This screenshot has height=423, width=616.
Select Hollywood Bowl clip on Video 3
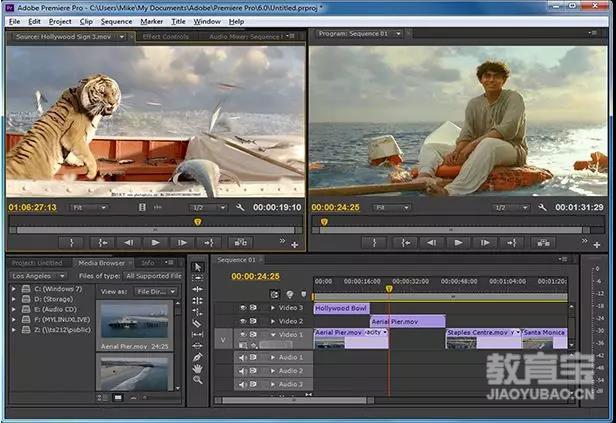pos(341,308)
